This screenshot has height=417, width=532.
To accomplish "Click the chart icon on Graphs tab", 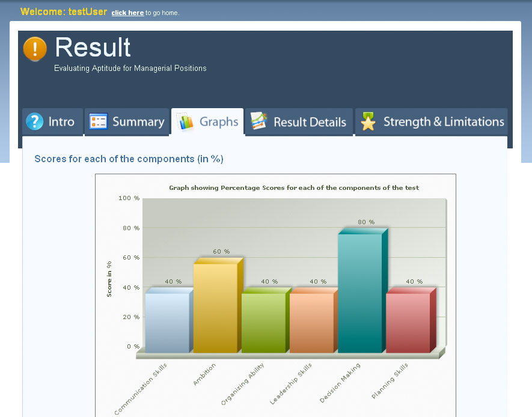I will tap(185, 121).
